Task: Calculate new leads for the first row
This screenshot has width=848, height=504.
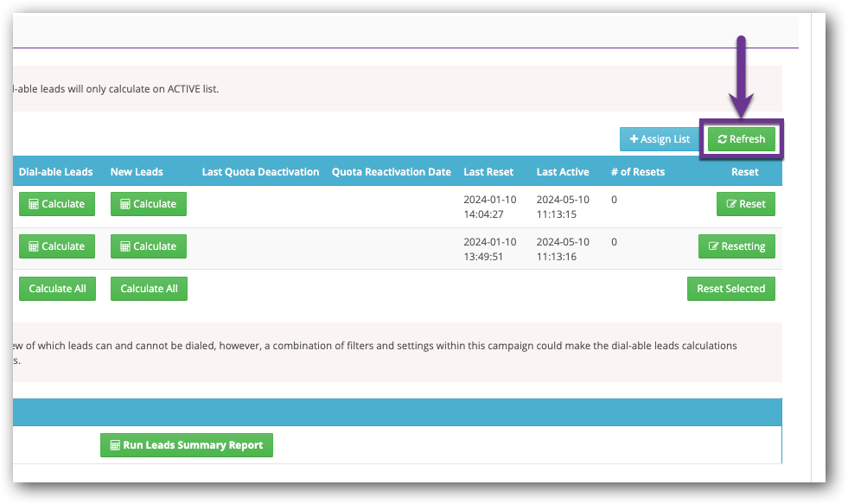Action: tap(148, 204)
